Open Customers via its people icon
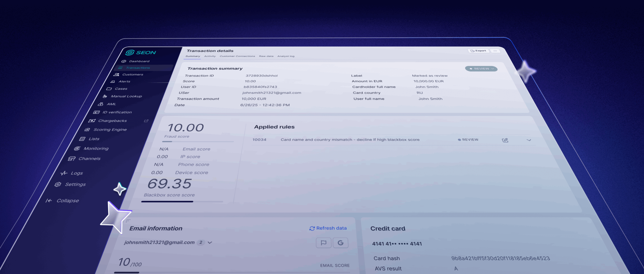644x274 pixels. (116, 75)
